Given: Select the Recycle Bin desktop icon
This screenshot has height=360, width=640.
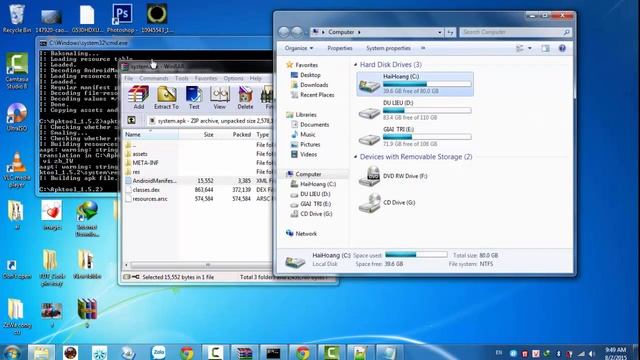Looking at the screenshot, I should (x=17, y=18).
